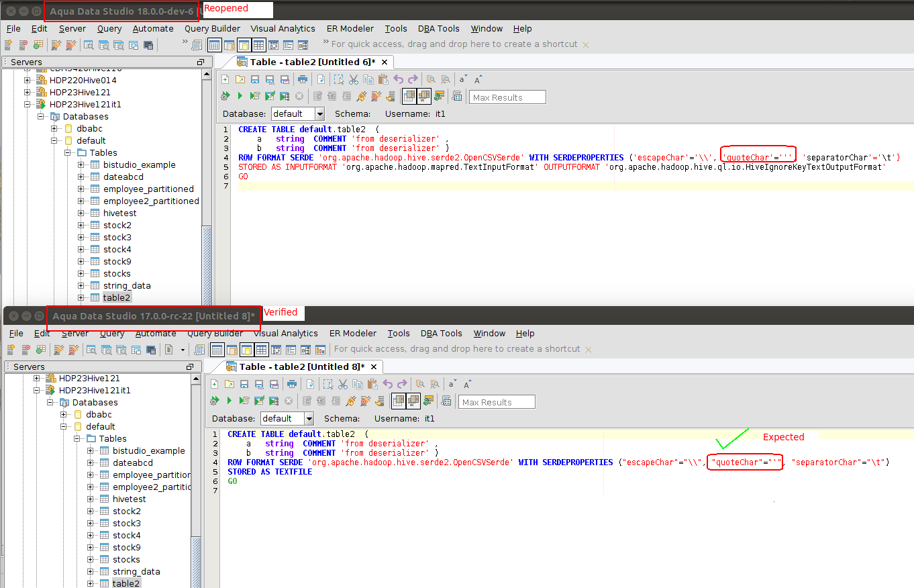Toggle the first pressed layout button in top main toolbar
The height and width of the screenshot is (588, 914).
(x=215, y=45)
